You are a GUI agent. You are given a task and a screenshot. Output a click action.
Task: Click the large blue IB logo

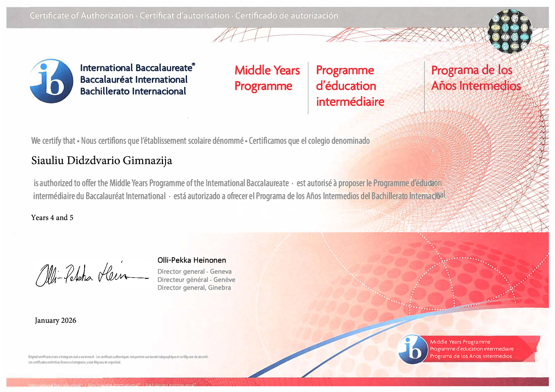pos(52,81)
